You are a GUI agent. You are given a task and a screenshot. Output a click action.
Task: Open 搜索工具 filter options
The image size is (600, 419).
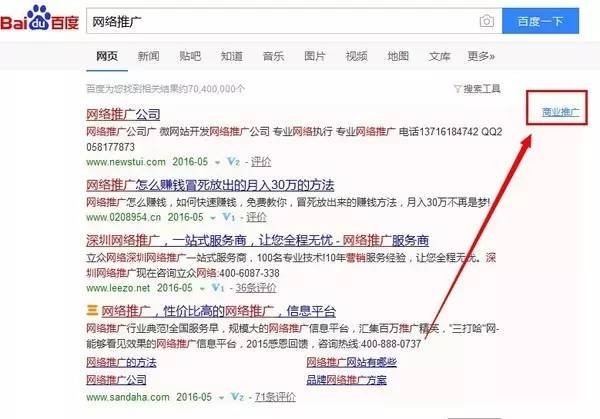pos(477,89)
